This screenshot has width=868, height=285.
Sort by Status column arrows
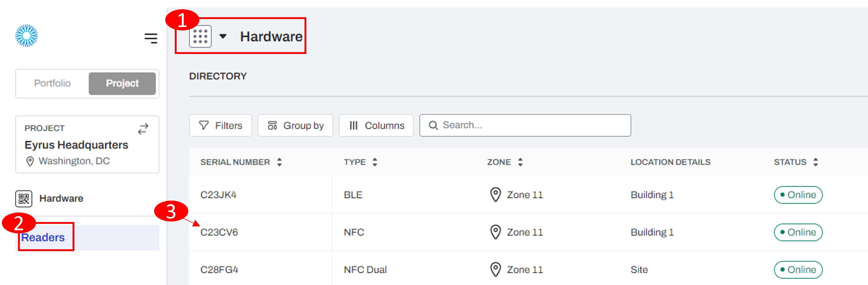click(x=815, y=162)
